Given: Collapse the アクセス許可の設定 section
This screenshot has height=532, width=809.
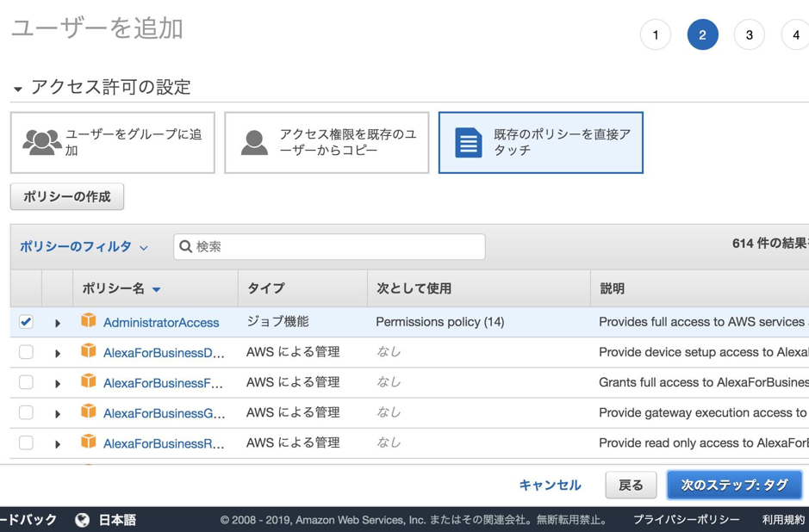Looking at the screenshot, I should tap(18, 90).
